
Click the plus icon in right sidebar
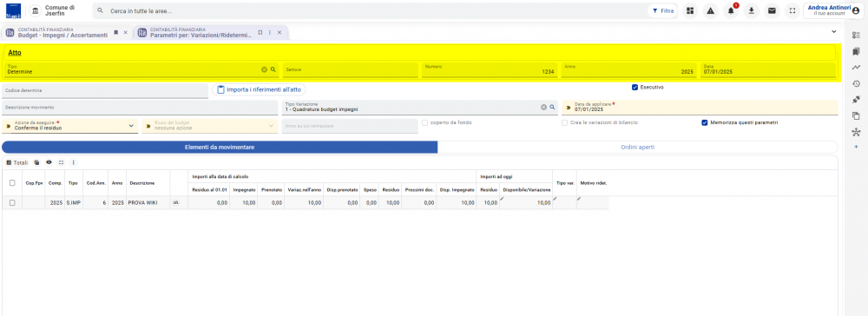coord(856,147)
